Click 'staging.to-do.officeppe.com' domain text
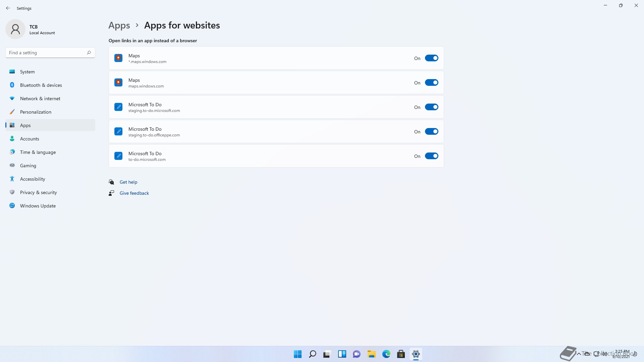The height and width of the screenshot is (362, 644). click(154, 135)
